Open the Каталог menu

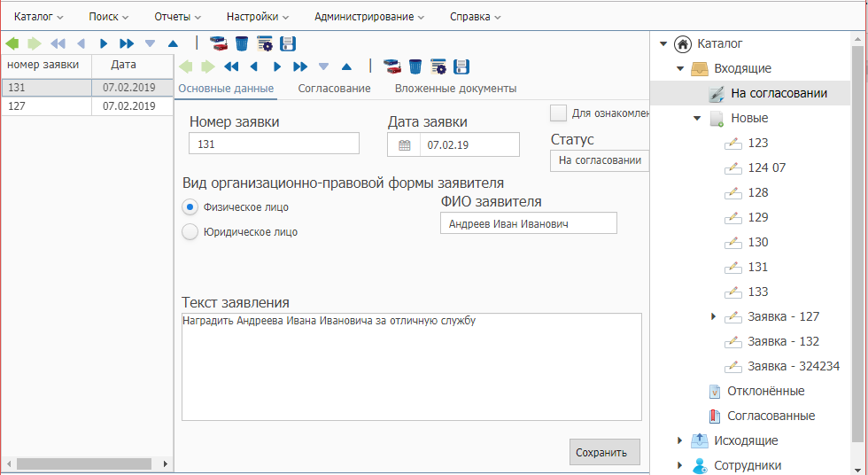click(39, 17)
